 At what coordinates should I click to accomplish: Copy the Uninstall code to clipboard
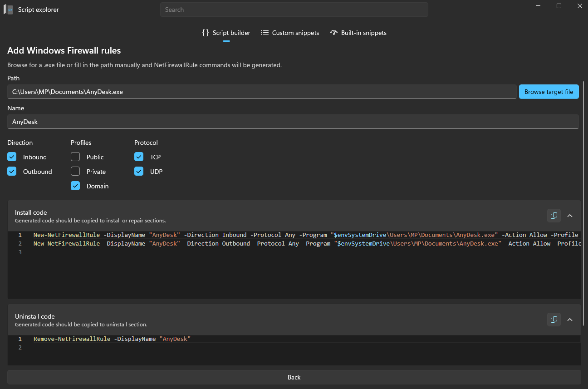pyautogui.click(x=554, y=320)
